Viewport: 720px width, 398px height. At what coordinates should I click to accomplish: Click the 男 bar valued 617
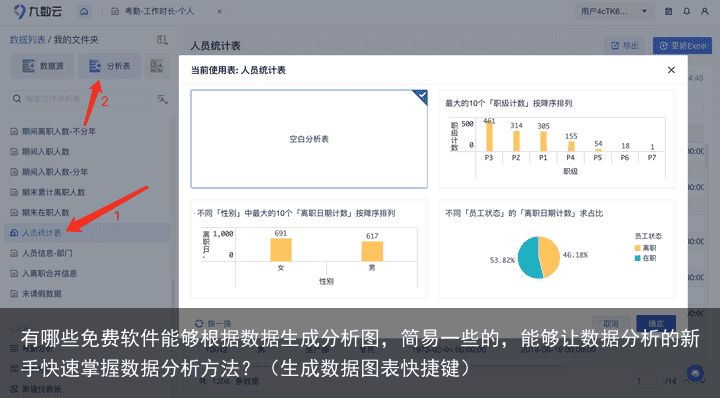click(372, 252)
